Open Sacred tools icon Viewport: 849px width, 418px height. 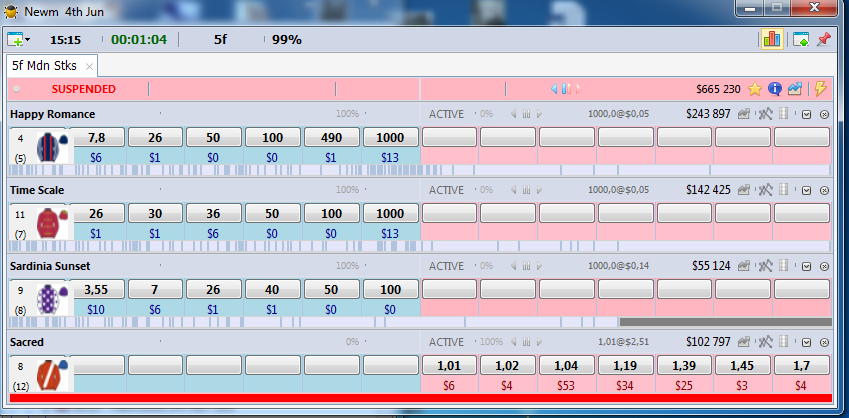(x=765, y=342)
